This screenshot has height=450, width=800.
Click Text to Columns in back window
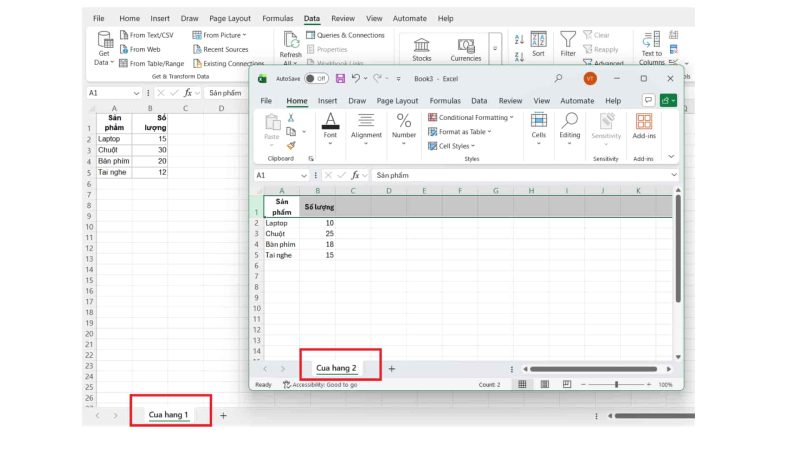(x=652, y=48)
